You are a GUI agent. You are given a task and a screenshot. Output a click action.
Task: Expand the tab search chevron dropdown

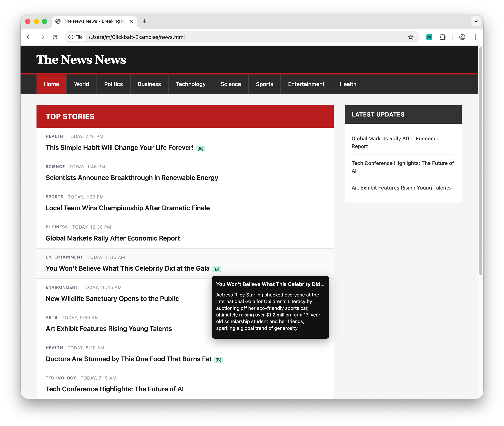(x=476, y=21)
